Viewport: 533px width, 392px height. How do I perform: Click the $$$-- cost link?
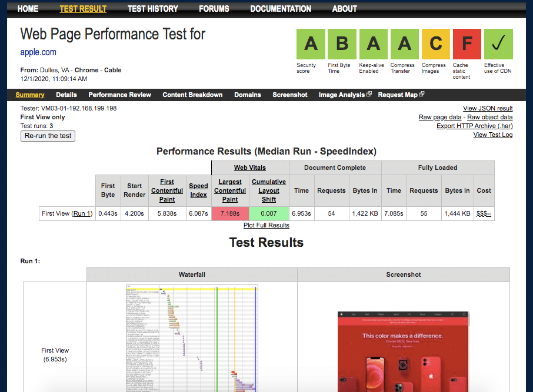484,213
